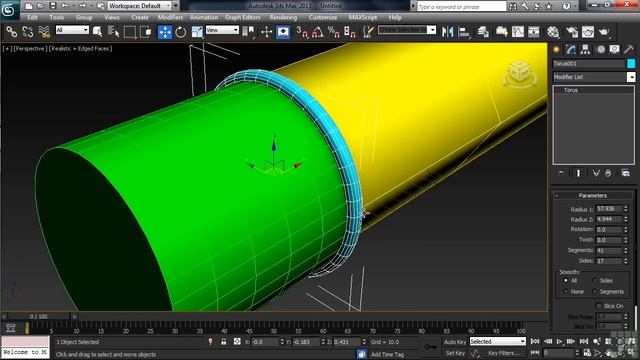Activate the Select and Rotate tool
The image size is (640, 360).
(180, 32)
